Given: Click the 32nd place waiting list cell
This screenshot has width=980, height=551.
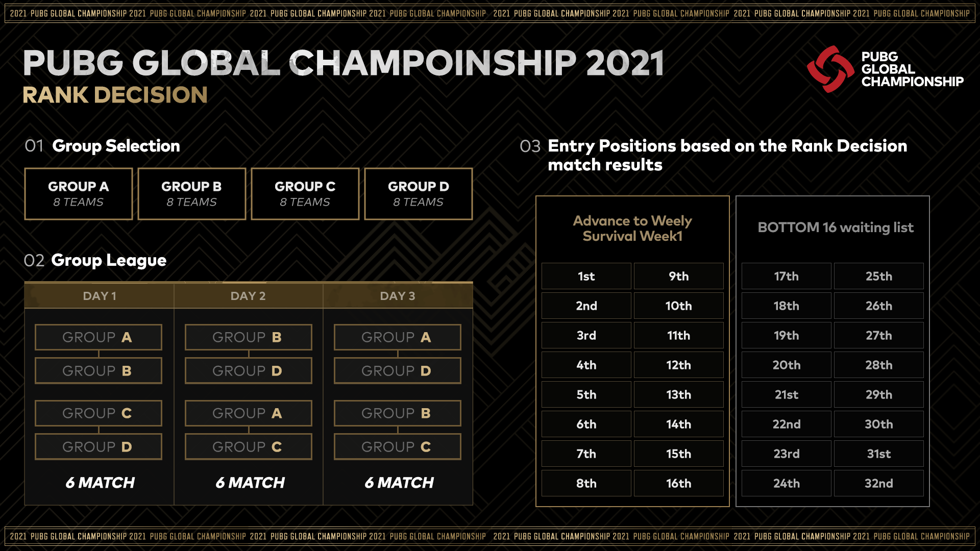Looking at the screenshot, I should (878, 483).
